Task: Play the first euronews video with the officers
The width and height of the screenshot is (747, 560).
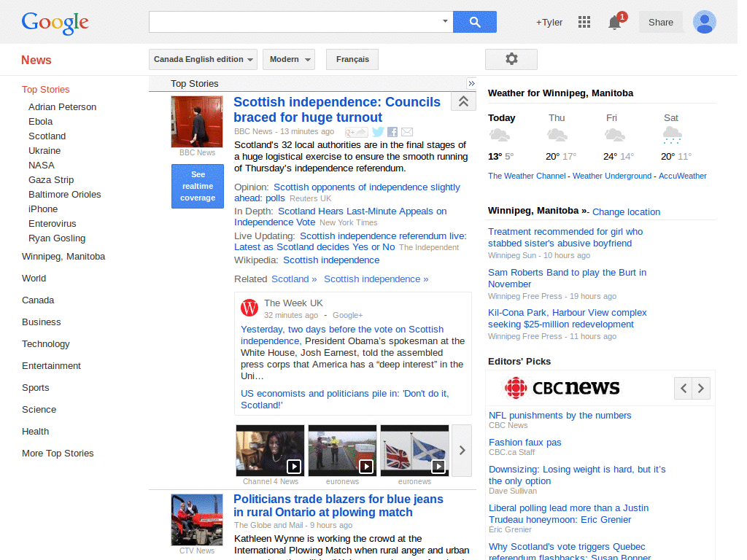Action: point(342,451)
